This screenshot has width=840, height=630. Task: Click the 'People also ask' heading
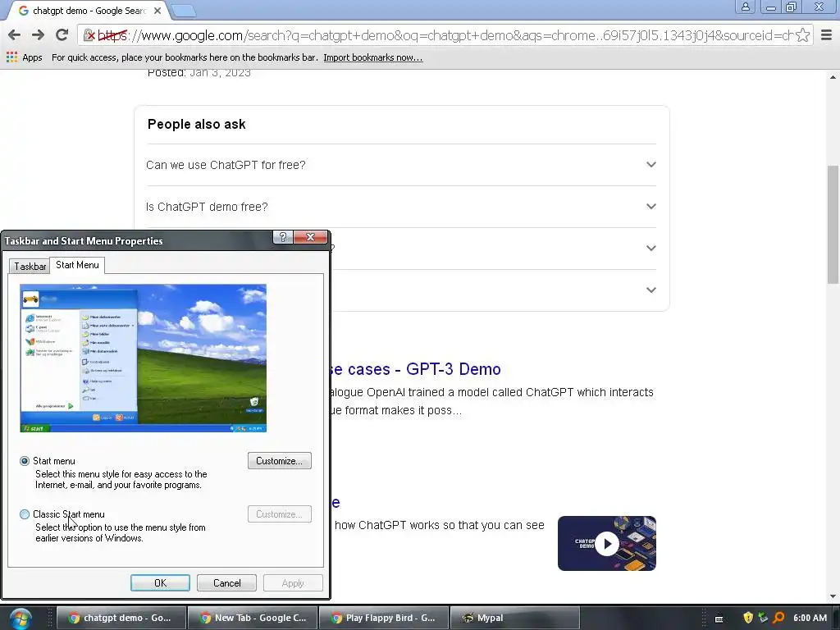pyautogui.click(x=196, y=125)
